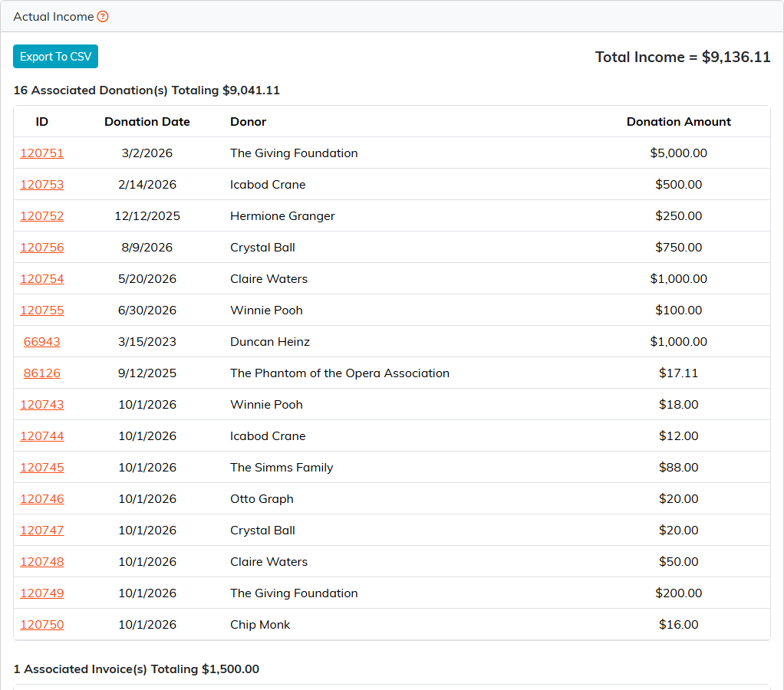Click the 3/15/2023 donation date

(x=147, y=342)
